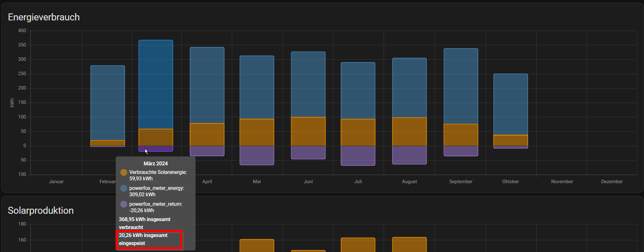644x252 pixels.
Task: Select the blue consumption bar for Oktober
Action: 510,104
